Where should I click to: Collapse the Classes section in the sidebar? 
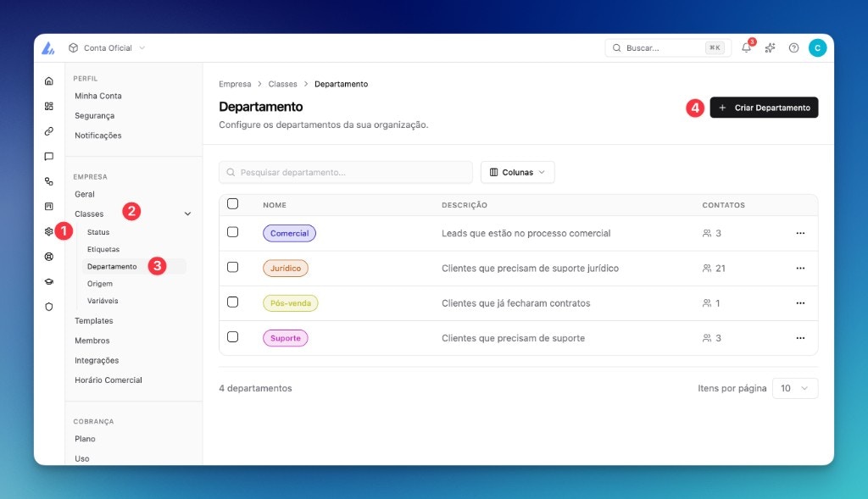click(x=187, y=213)
